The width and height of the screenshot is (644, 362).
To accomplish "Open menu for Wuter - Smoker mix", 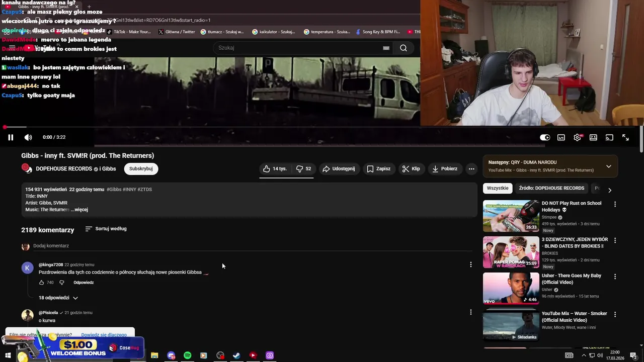I will pyautogui.click(x=615, y=314).
